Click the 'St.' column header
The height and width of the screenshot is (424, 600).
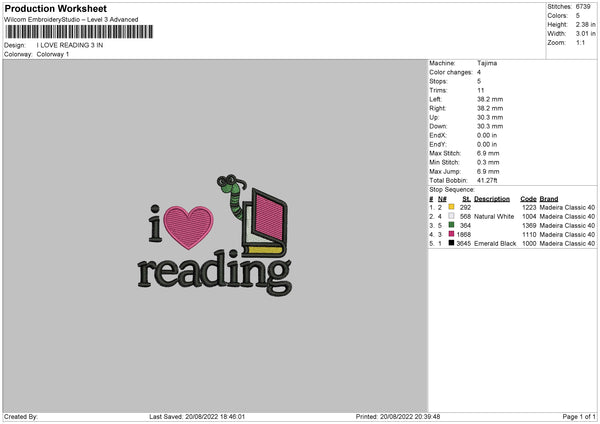point(466,199)
